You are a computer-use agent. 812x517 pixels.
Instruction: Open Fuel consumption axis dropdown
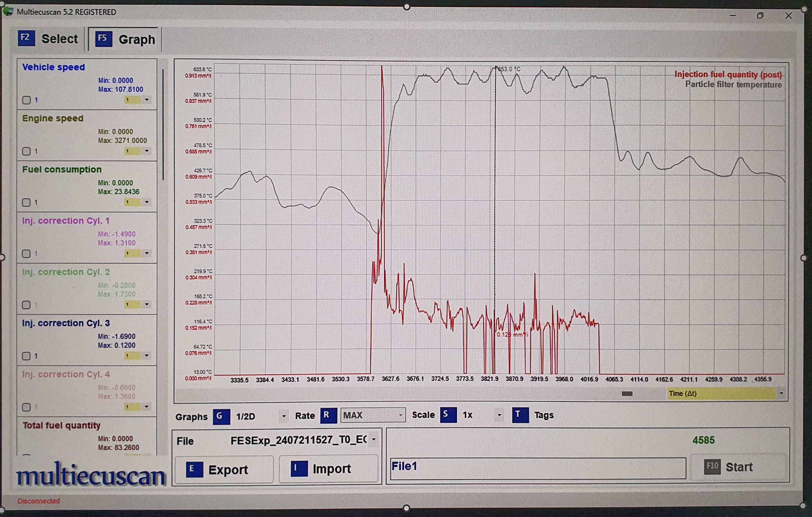(146, 202)
